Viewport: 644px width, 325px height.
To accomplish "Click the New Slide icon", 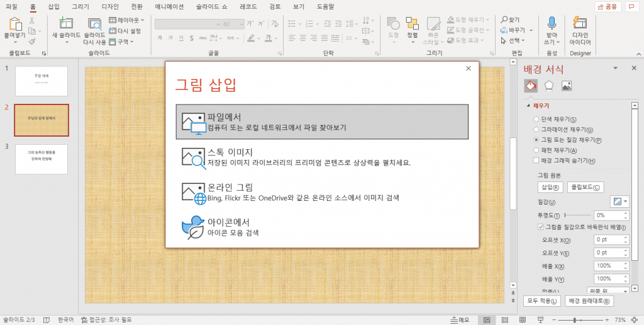I will [65, 23].
